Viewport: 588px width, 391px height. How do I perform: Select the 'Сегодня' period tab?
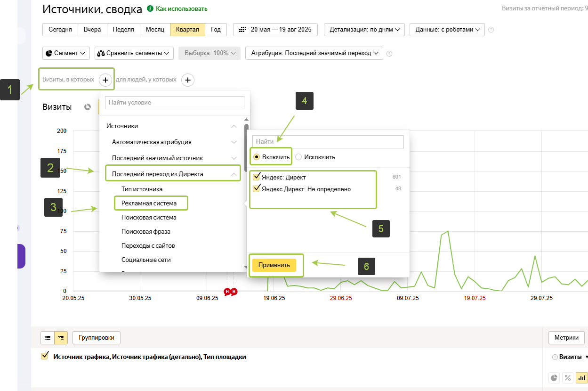point(60,29)
